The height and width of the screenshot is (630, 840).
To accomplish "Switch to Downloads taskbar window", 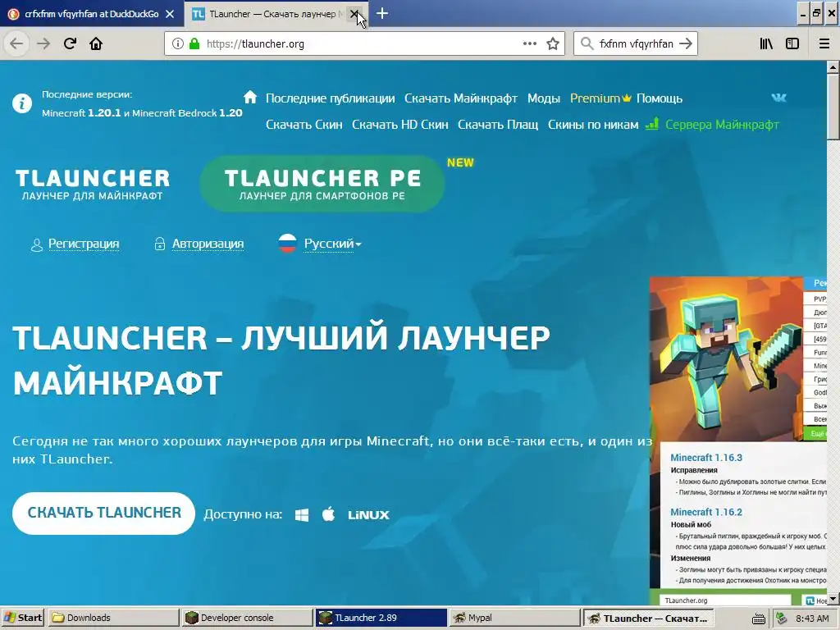I will click(113, 618).
